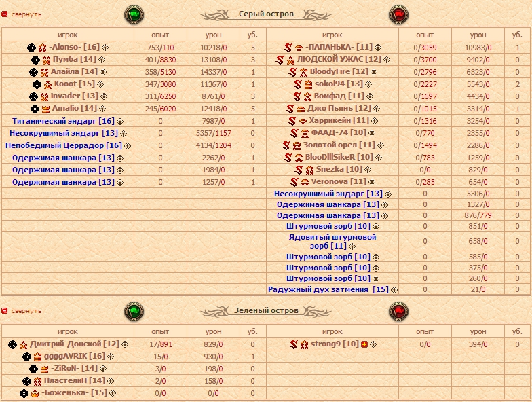Click damage value 876/779
Viewport: 532px width, 402px height.
[478, 215]
